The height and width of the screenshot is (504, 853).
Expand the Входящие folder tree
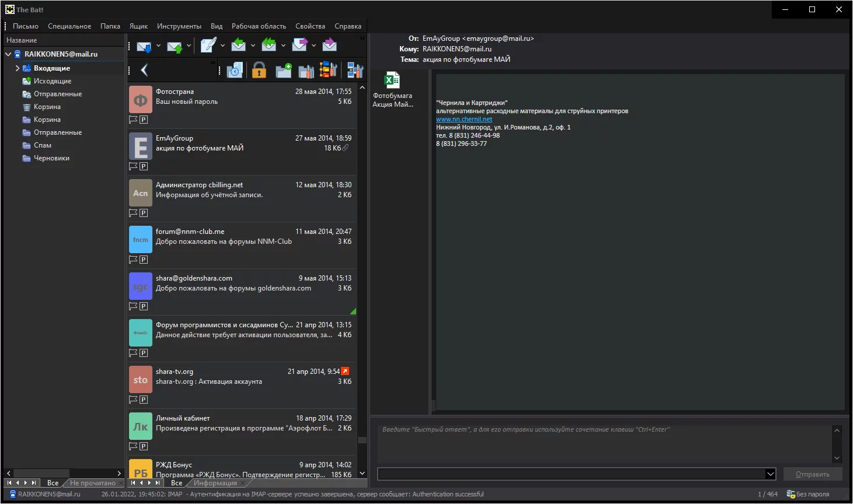[17, 68]
